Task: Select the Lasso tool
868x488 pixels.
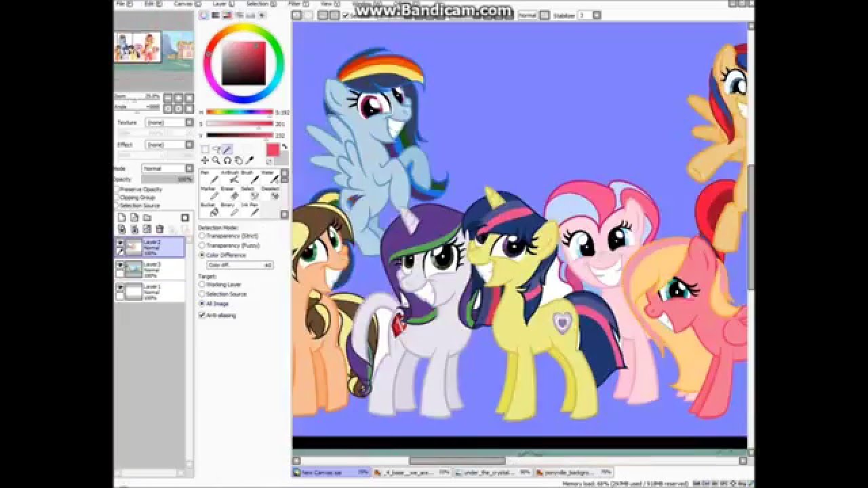Action: [216, 148]
